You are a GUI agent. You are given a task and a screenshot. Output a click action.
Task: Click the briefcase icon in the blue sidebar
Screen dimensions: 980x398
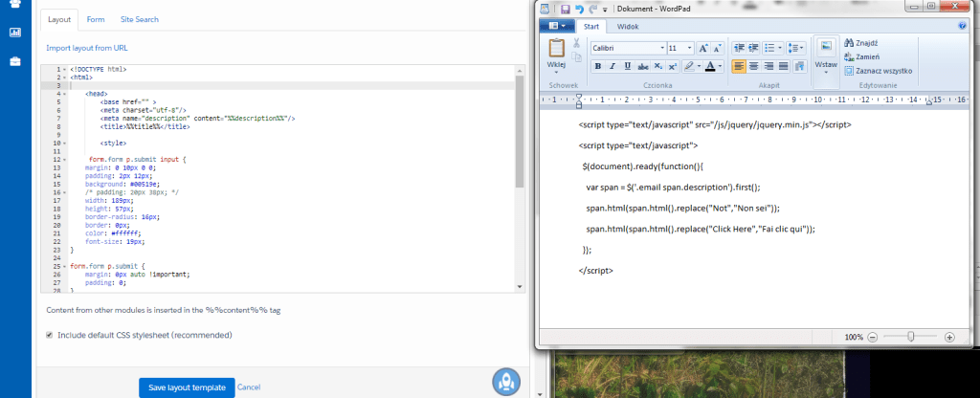click(x=15, y=61)
